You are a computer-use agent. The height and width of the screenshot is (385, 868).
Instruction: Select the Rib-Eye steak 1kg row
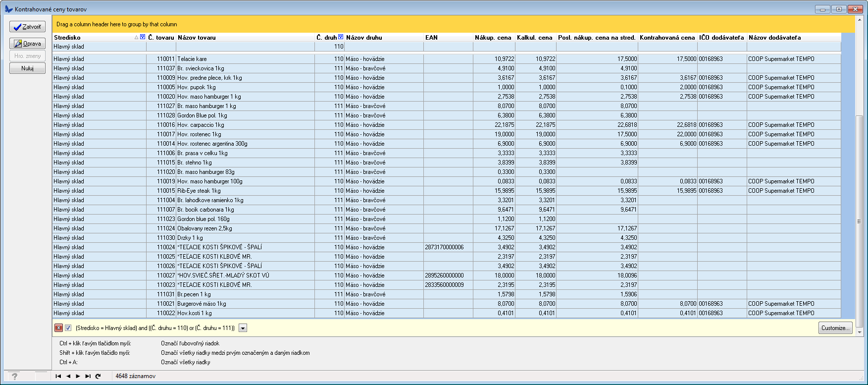point(447,191)
